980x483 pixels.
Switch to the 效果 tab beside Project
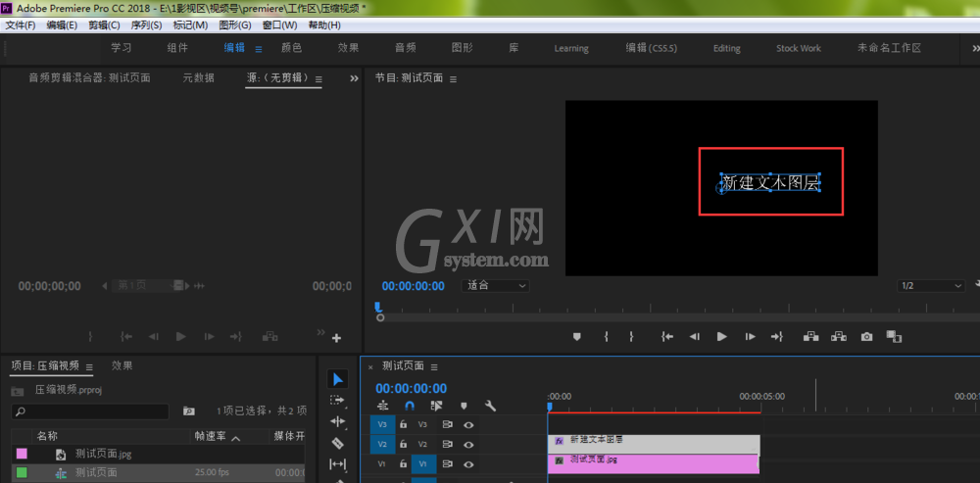tap(122, 365)
